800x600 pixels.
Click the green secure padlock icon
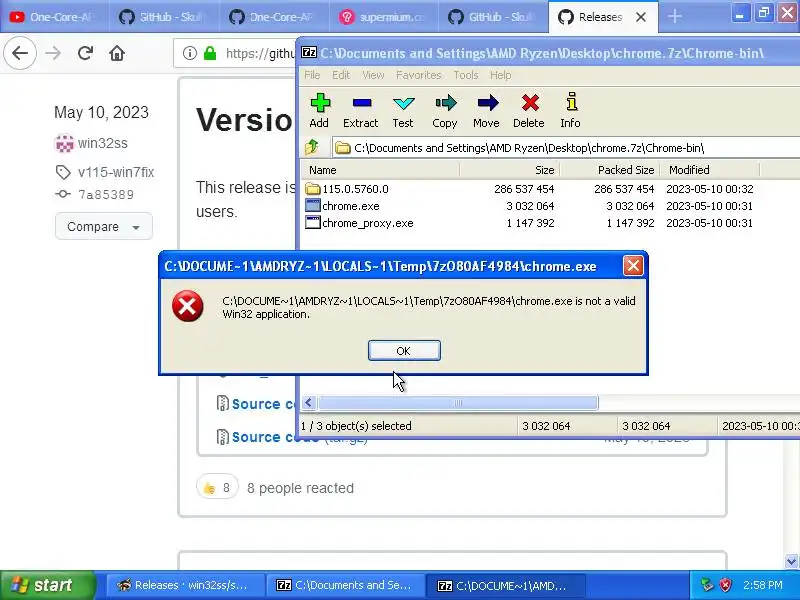210,53
